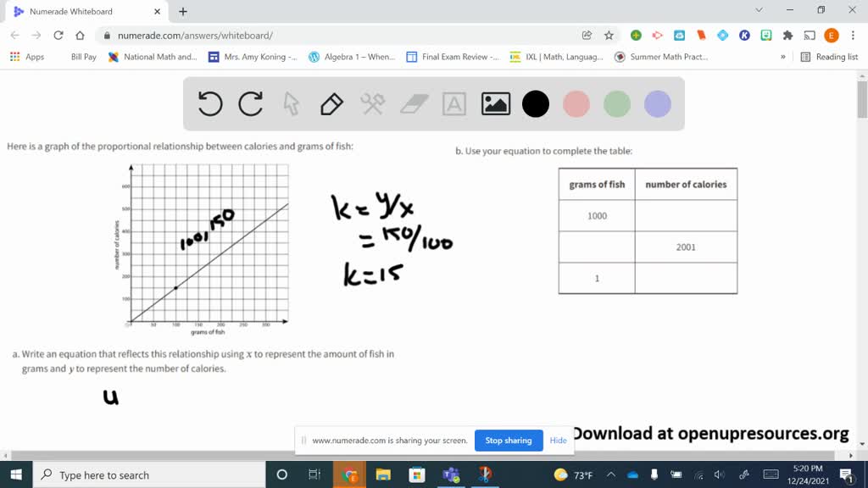This screenshot has width=868, height=488.
Task: Hide the screen sharing banner
Action: tap(558, 441)
